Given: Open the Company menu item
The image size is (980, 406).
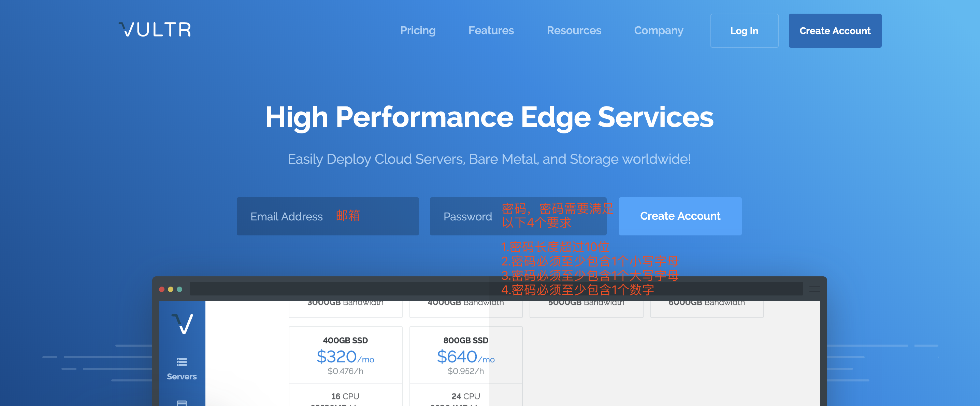Looking at the screenshot, I should coord(659,30).
